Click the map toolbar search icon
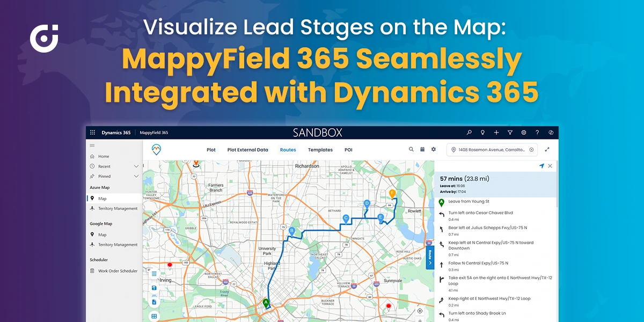The image size is (644, 322). (412, 150)
